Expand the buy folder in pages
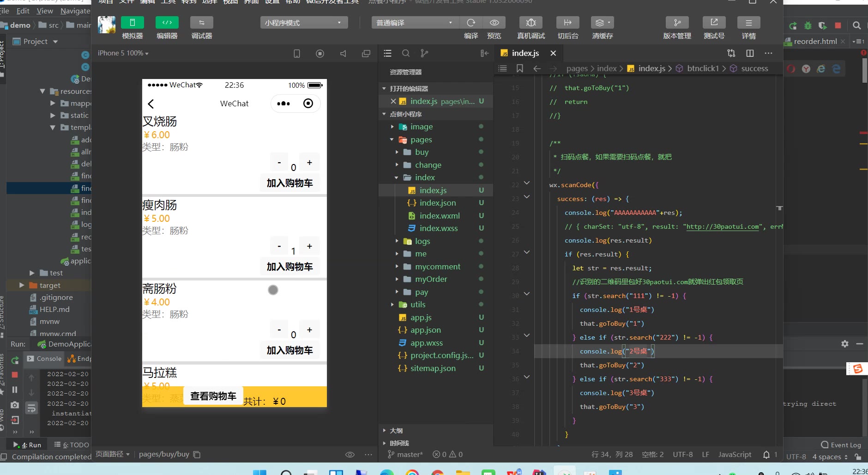This screenshot has width=868, height=475. coord(422,152)
